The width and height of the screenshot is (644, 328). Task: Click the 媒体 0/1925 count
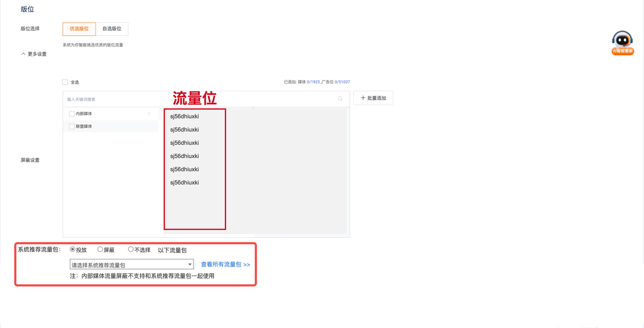[x=313, y=82]
